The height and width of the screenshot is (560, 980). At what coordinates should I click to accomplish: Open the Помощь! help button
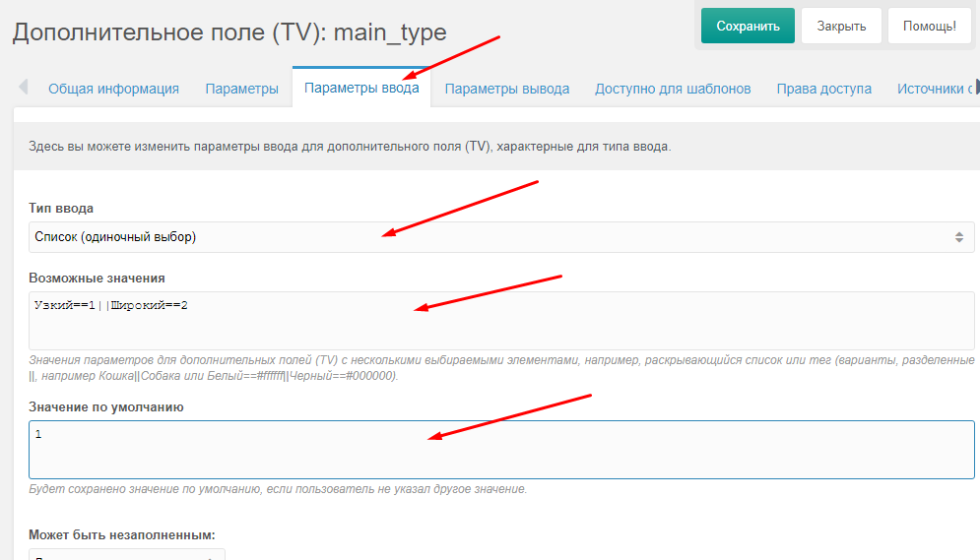pyautogui.click(x=930, y=26)
